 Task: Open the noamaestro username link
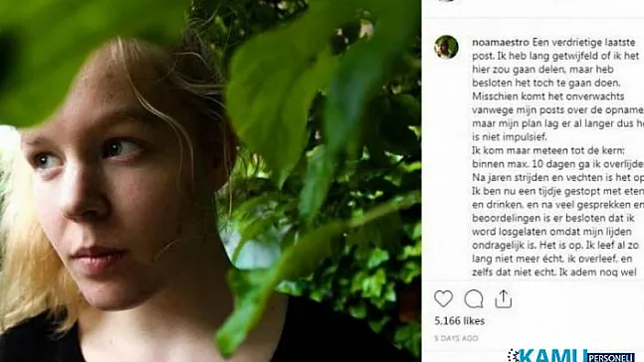click(501, 43)
